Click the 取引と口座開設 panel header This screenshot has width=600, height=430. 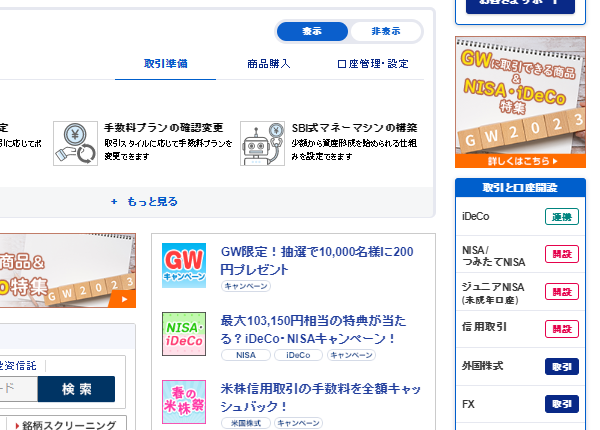point(520,188)
